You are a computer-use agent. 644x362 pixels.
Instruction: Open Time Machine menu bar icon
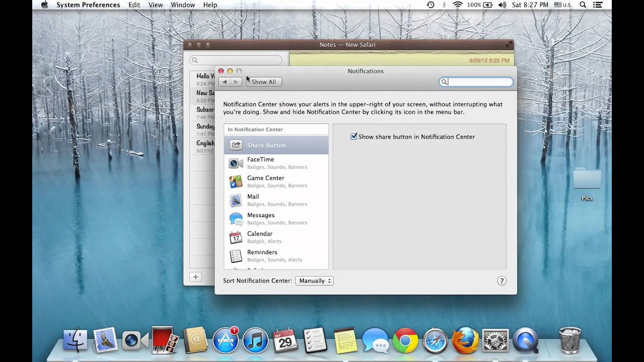431,5
